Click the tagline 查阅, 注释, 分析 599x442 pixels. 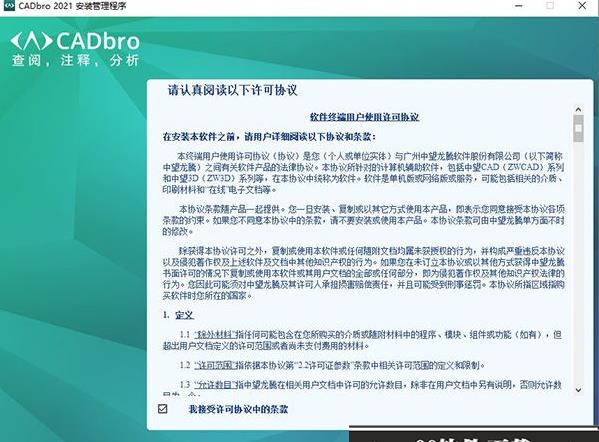pyautogui.click(x=75, y=60)
